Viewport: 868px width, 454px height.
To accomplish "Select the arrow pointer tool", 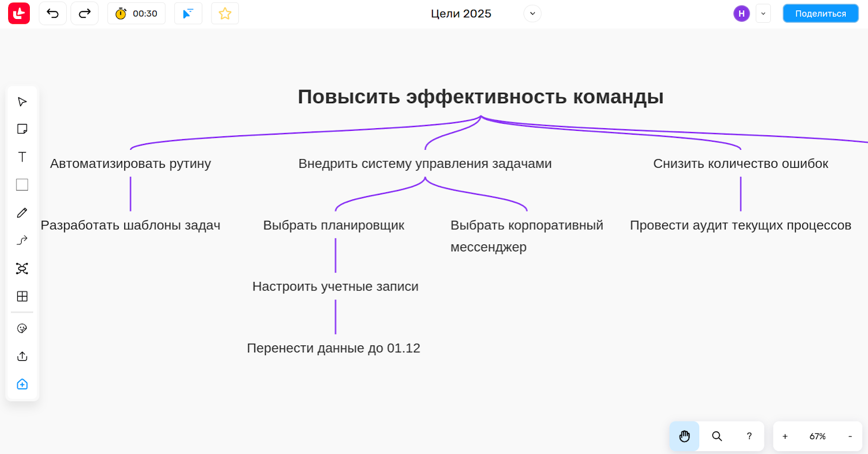I will [22, 102].
